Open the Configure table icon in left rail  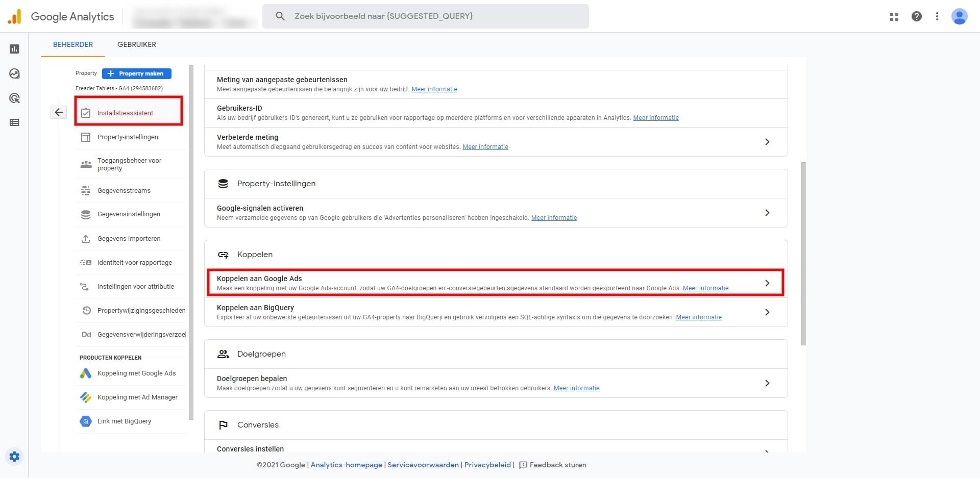pos(14,122)
